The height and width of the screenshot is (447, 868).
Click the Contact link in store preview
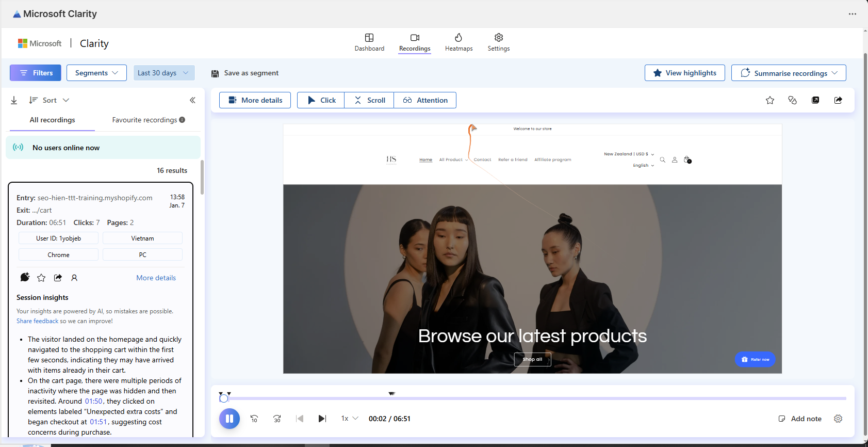(482, 159)
